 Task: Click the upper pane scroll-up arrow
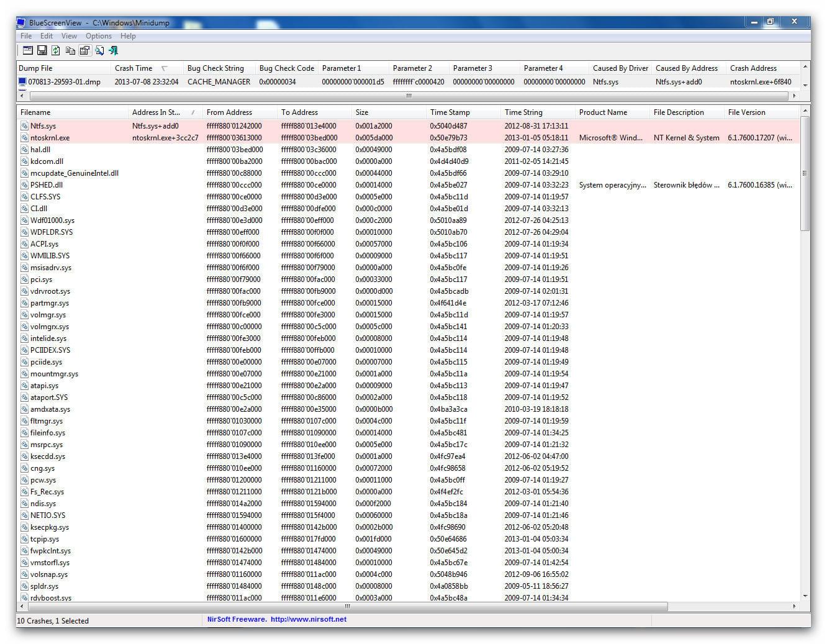click(x=805, y=66)
